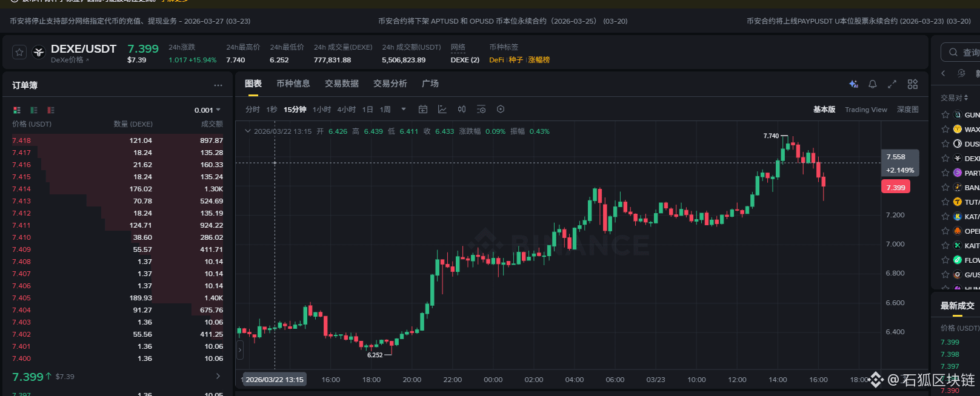980x396 pixels.
Task: Open the hexagon chart settings icon
Action: click(501, 110)
